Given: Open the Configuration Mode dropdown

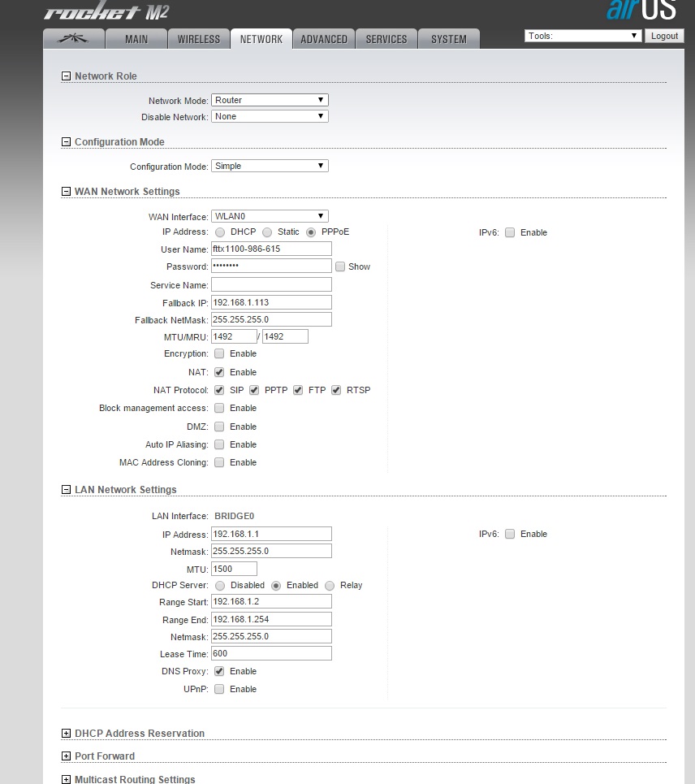Looking at the screenshot, I should [x=270, y=166].
